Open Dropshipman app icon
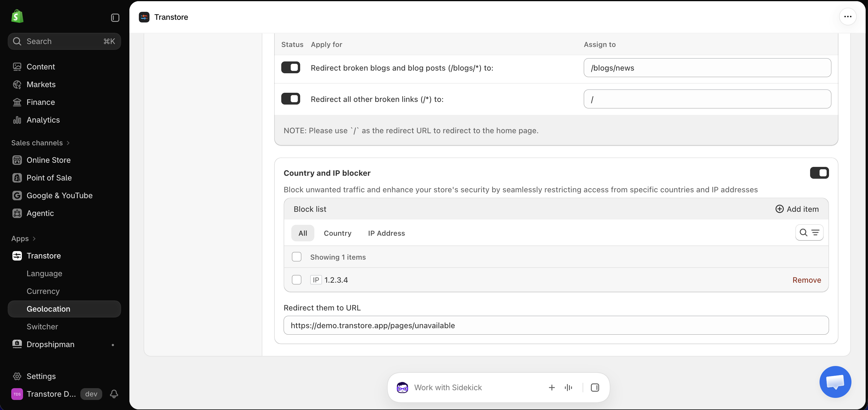The height and width of the screenshot is (410, 868). point(17,344)
